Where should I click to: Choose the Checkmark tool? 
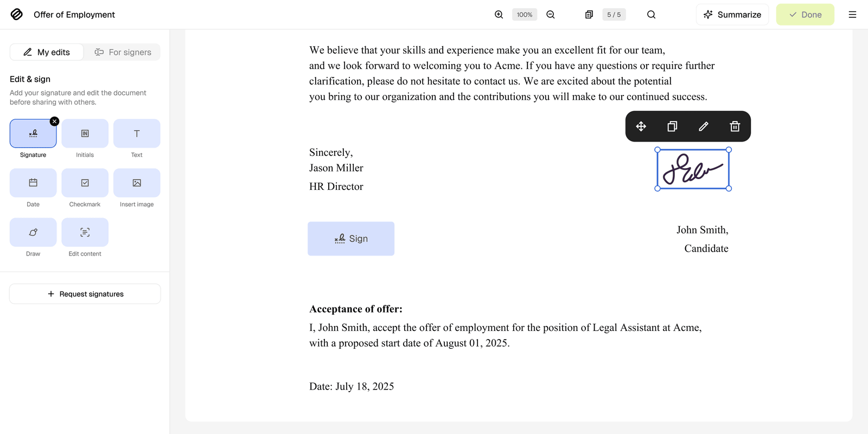(85, 183)
